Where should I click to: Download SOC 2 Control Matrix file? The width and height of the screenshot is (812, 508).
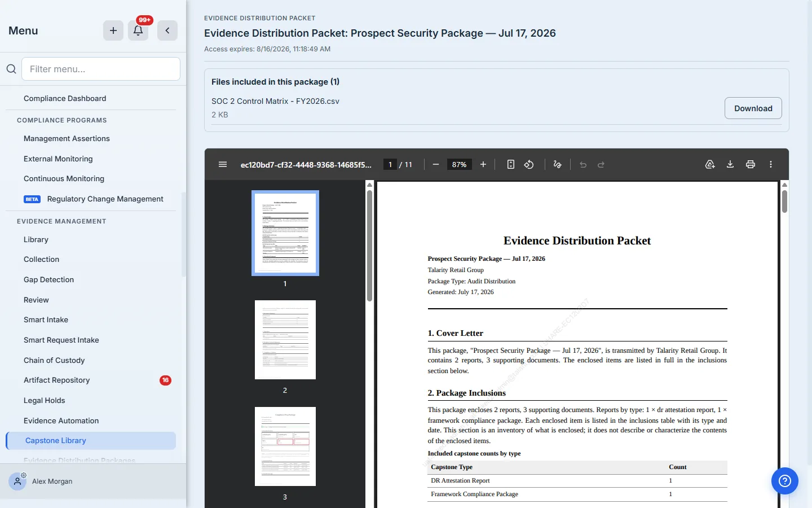coord(753,108)
